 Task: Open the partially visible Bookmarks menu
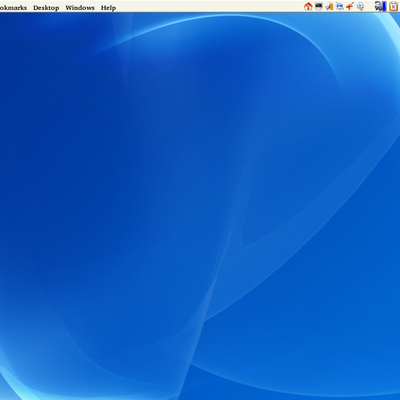pyautogui.click(x=13, y=8)
